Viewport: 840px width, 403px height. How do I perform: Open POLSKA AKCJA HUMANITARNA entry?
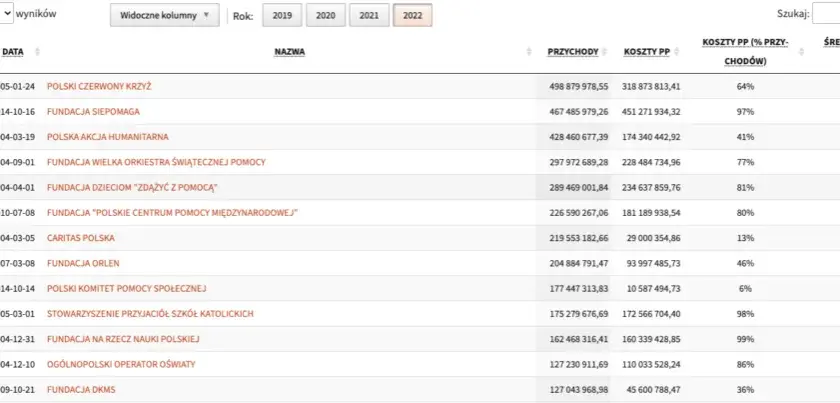pyautogui.click(x=108, y=137)
